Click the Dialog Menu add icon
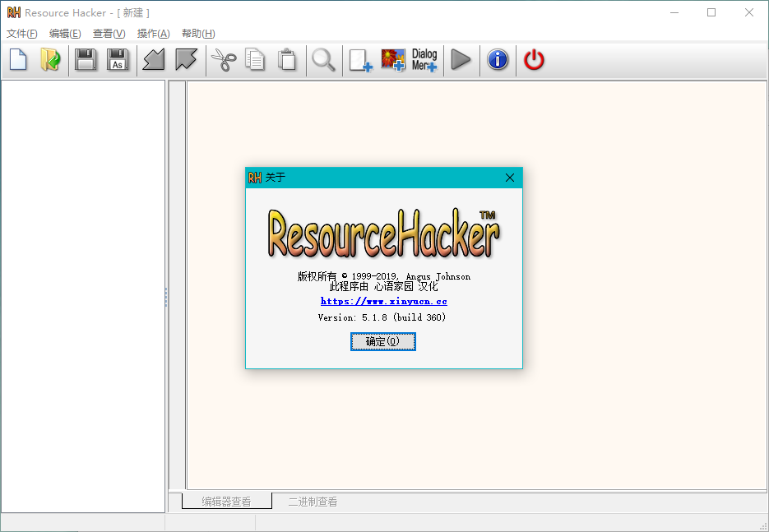 (x=424, y=60)
